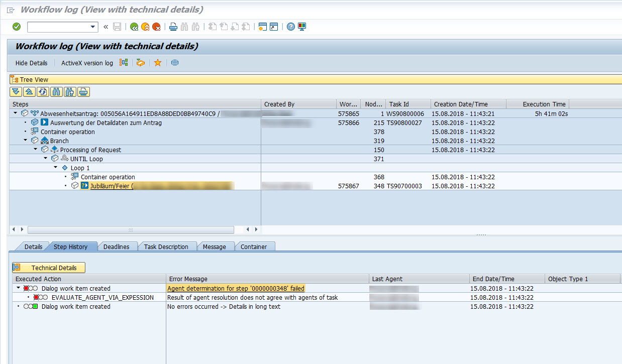This screenshot has width=622, height=364.
Task: Click the graphical workflow log icon
Action: pyautogui.click(x=124, y=63)
